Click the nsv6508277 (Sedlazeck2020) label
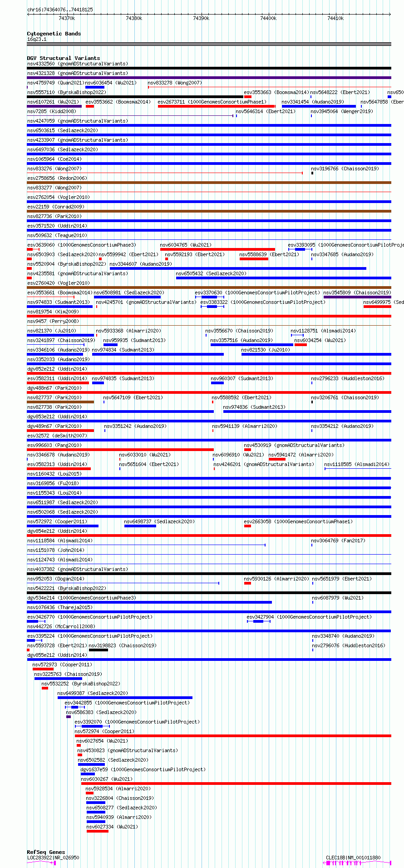The image size is (404, 868). pyautogui.click(x=122, y=808)
